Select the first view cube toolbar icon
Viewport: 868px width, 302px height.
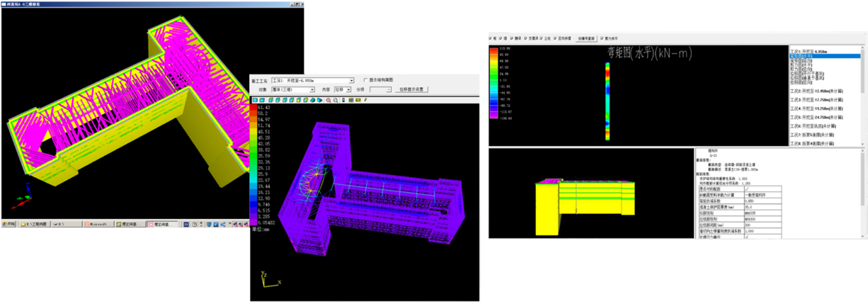click(255, 100)
